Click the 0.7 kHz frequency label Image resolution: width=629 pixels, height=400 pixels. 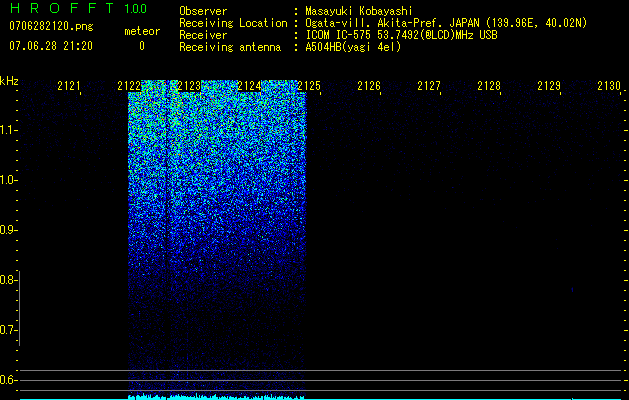tap(8, 330)
